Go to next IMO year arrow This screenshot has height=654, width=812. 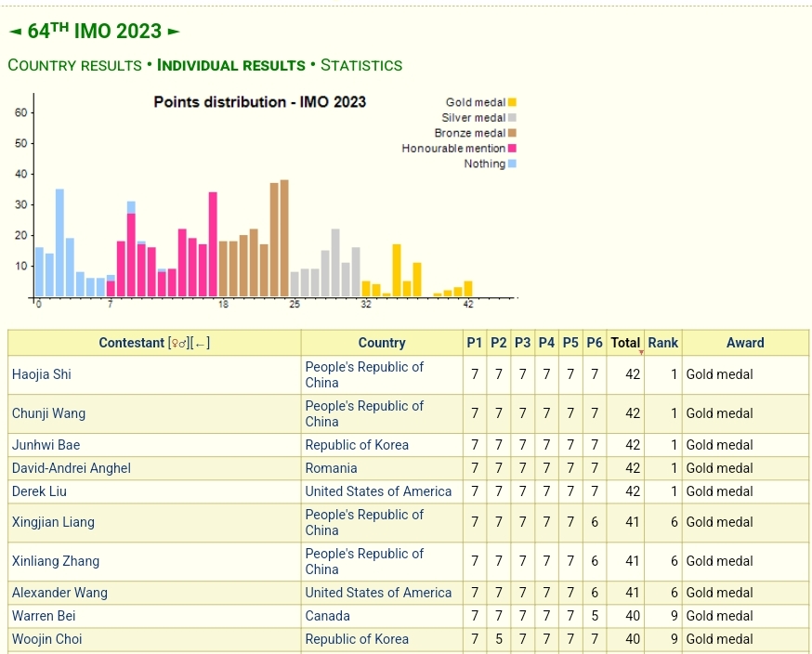click(x=173, y=32)
